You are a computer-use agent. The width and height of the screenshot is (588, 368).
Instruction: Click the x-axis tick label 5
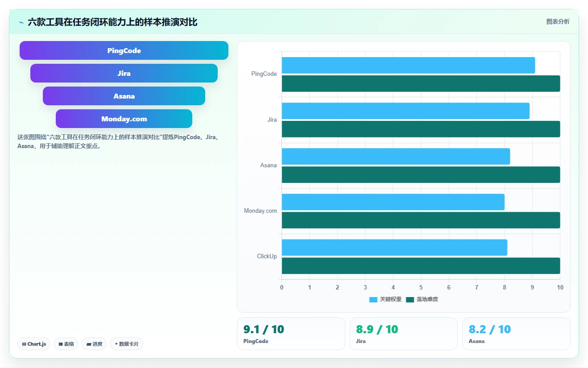coord(421,287)
